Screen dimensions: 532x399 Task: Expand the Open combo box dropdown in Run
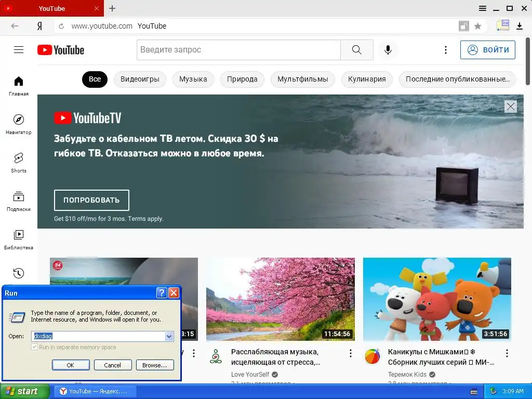(x=169, y=336)
